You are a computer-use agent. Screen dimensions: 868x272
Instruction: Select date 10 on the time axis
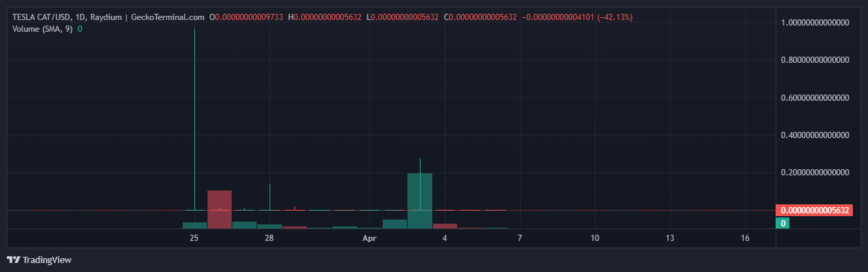[595, 238]
